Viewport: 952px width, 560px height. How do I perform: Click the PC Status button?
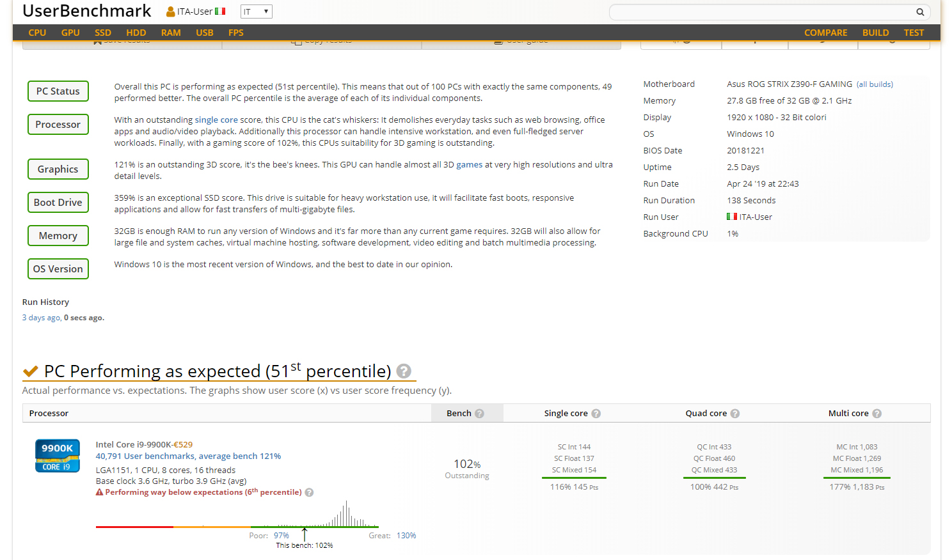[x=58, y=91]
